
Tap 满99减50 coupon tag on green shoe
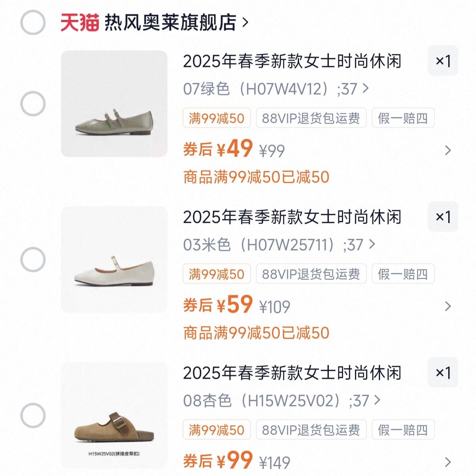[217, 118]
